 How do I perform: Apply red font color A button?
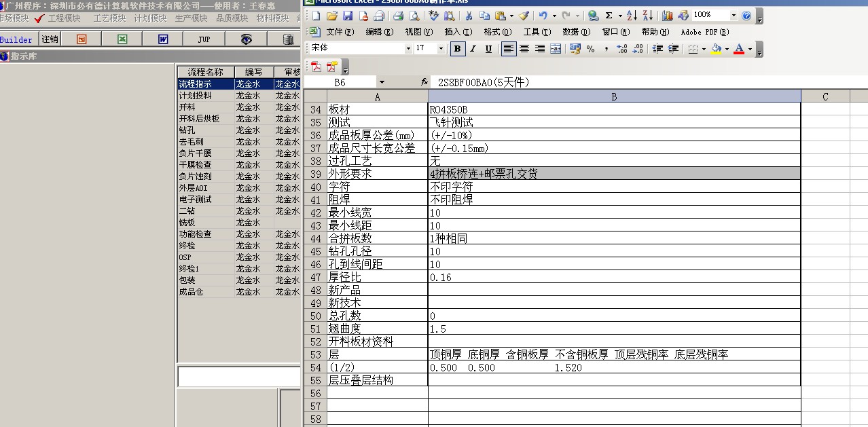tap(739, 48)
